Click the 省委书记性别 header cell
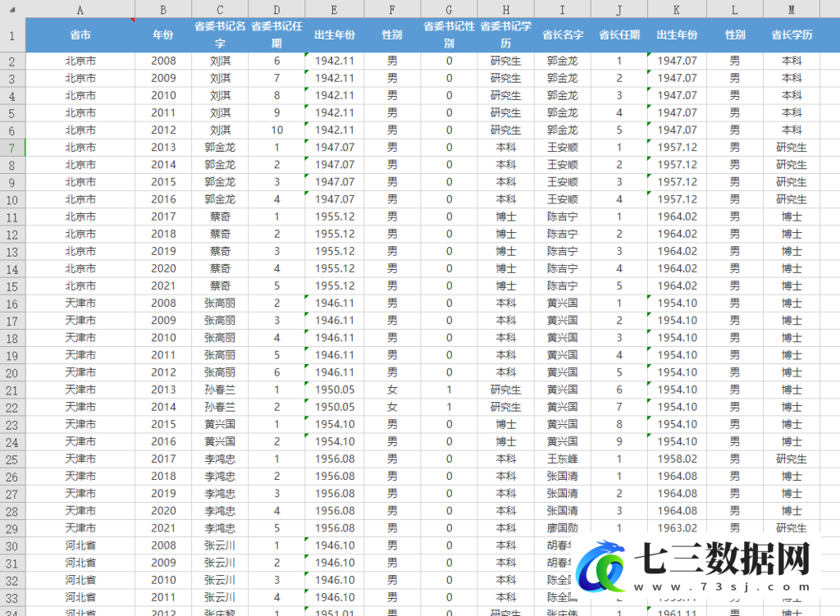This screenshot has width=840, height=616. [x=449, y=35]
